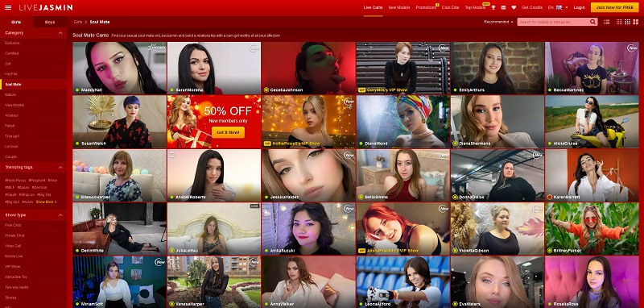Click the Get It Now! promo button
Image resolution: width=644 pixels, height=308 pixels.
(228, 132)
